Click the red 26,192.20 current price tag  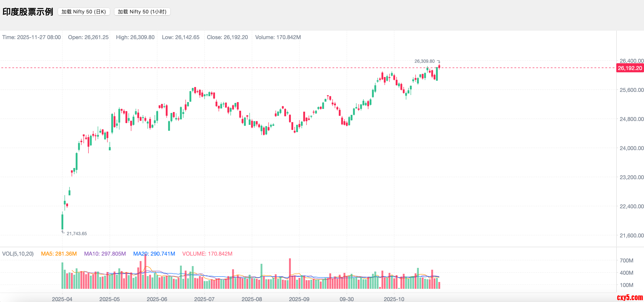point(629,68)
